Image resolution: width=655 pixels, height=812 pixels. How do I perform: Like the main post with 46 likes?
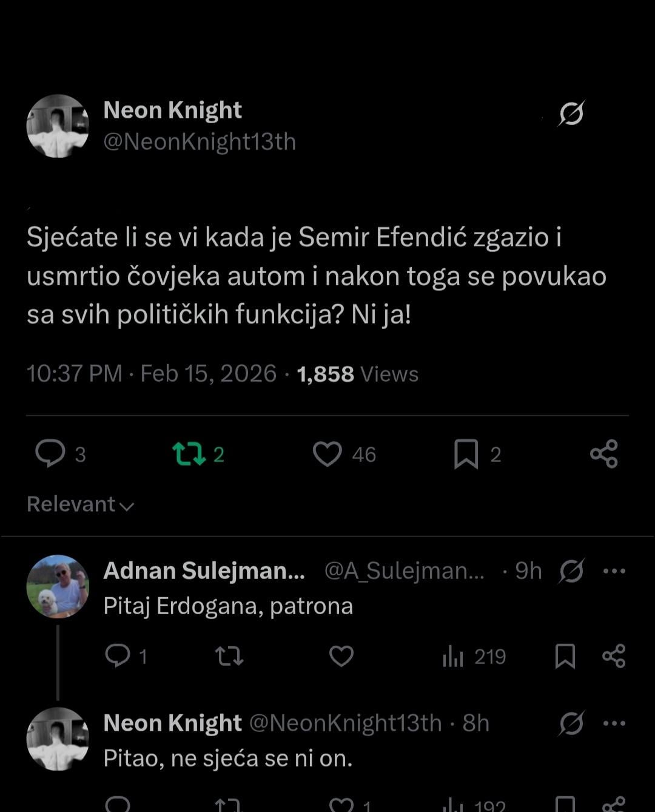click(x=327, y=454)
